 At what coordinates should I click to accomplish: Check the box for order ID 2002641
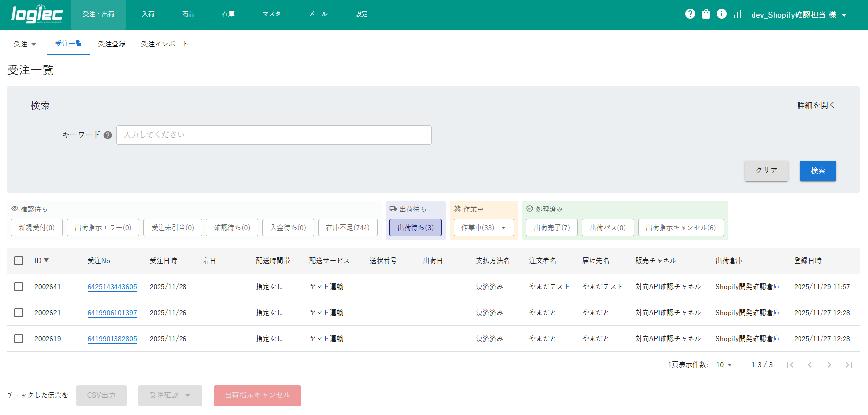19,287
